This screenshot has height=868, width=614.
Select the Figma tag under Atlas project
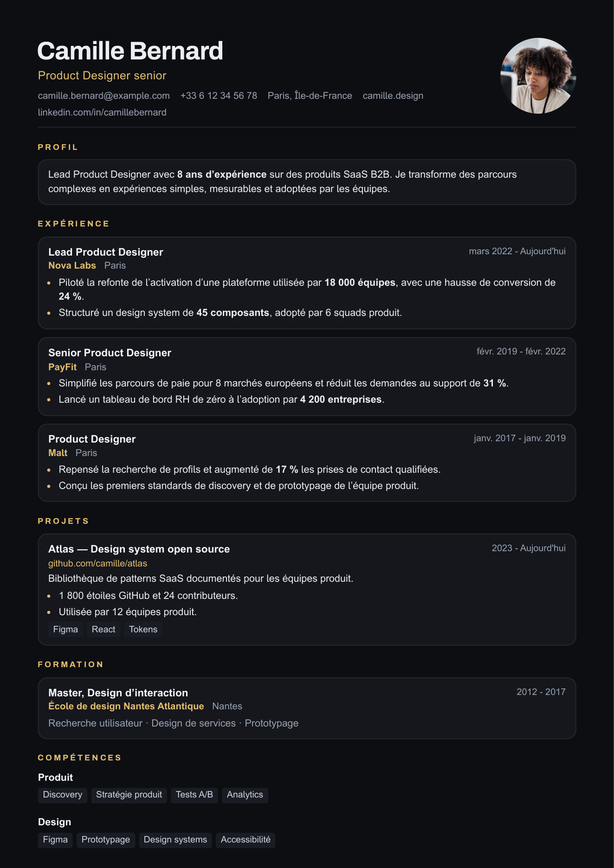click(x=65, y=630)
